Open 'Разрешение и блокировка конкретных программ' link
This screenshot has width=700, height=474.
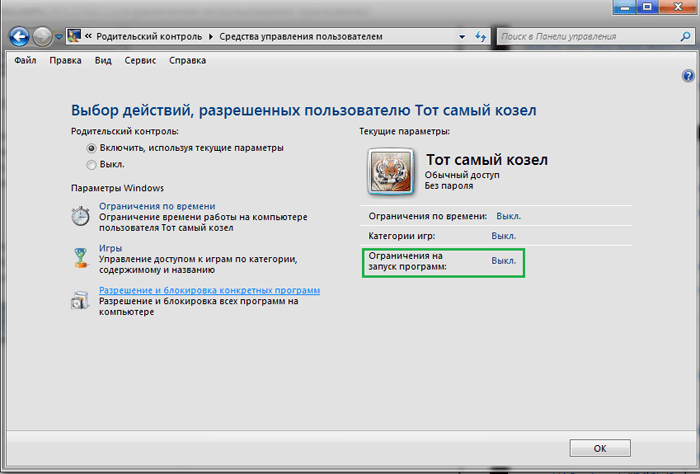pos(209,290)
